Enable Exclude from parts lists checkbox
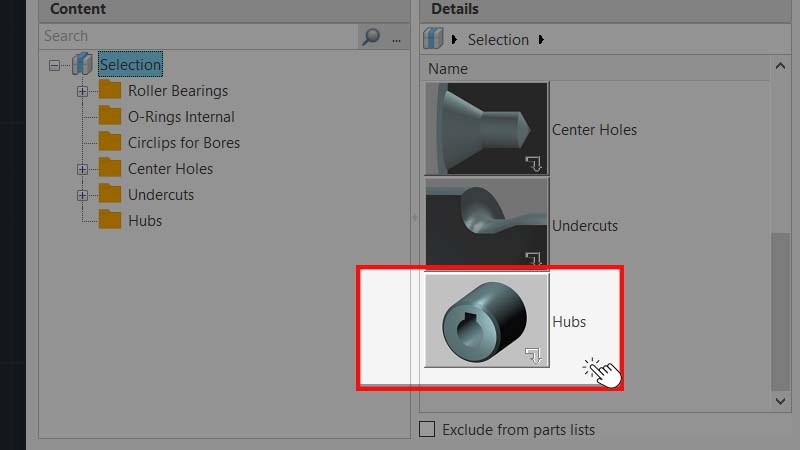Image resolution: width=800 pixels, height=450 pixels. click(x=427, y=429)
